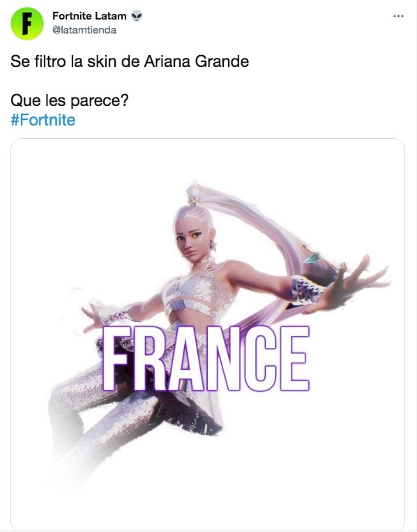This screenshot has height=532, width=417.
Task: Open the #Fortnite hashtag link
Action: point(43,120)
